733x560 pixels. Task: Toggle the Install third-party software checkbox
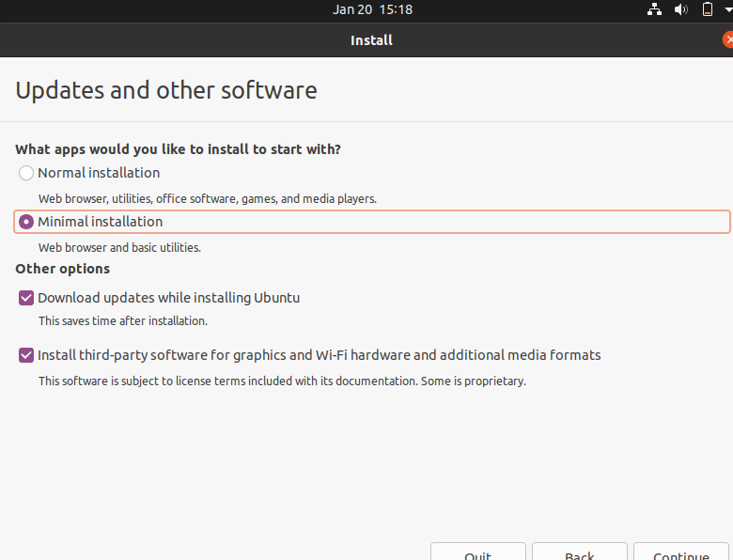coord(26,355)
